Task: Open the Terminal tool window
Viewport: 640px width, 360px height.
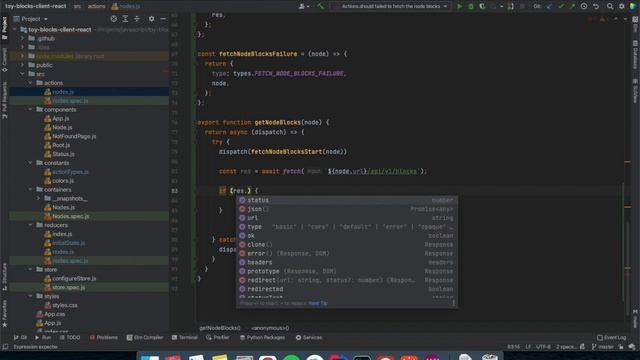Action: tap(184, 338)
